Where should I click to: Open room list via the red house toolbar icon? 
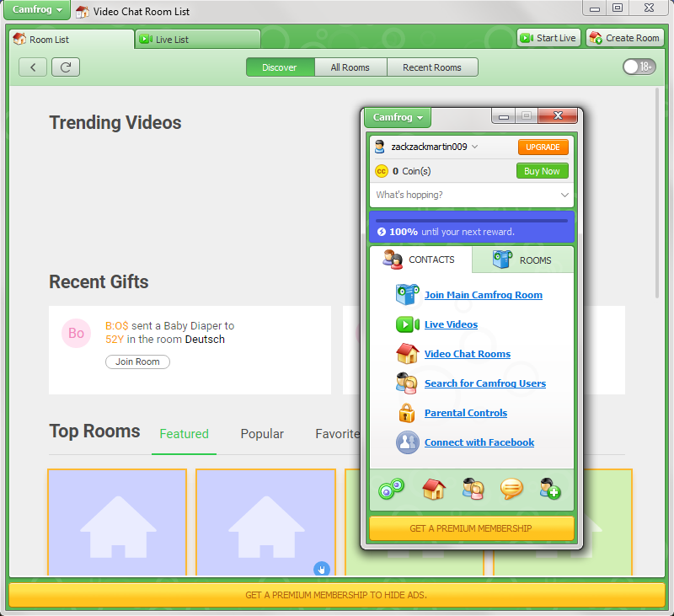434,490
